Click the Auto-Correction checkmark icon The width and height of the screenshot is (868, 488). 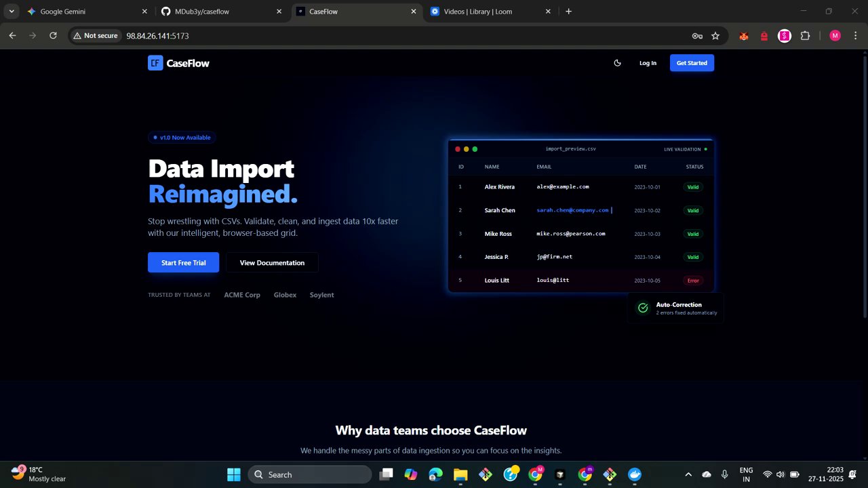(642, 308)
